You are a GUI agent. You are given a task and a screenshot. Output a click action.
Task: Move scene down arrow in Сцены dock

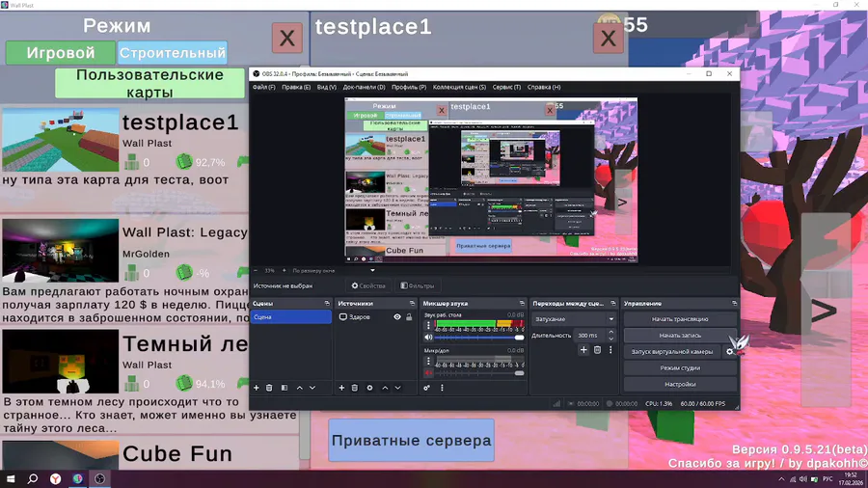(312, 388)
